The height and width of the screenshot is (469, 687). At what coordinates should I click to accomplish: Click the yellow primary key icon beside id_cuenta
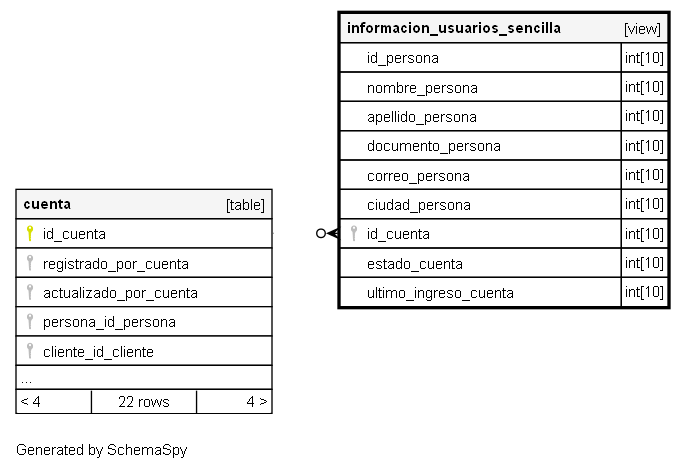(30, 234)
